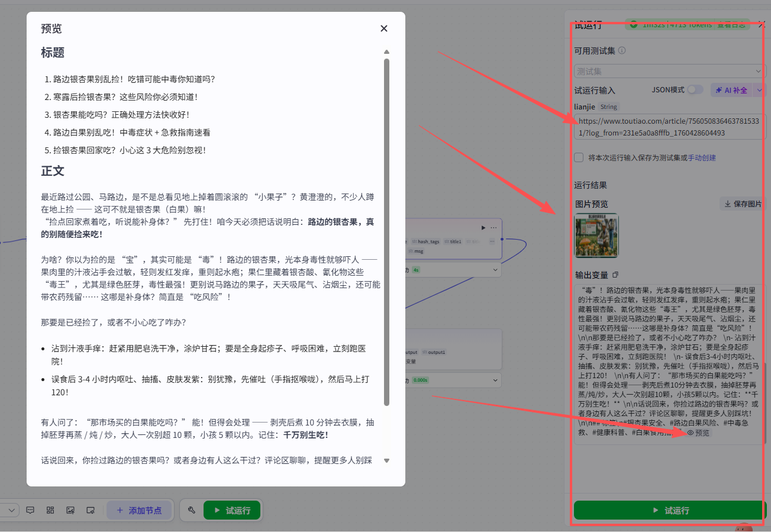
Task: Click the scroll-down arrow in preview dialog
Action: pyautogui.click(x=386, y=460)
